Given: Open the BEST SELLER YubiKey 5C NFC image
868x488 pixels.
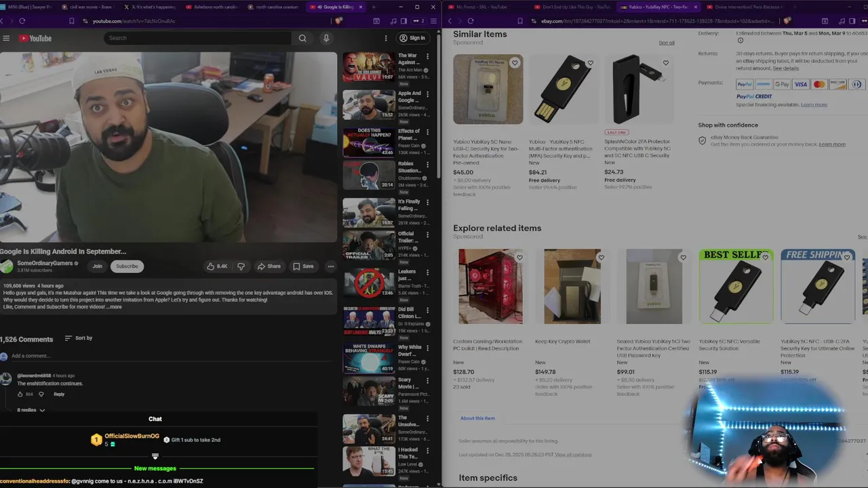Looking at the screenshot, I should click(x=736, y=286).
